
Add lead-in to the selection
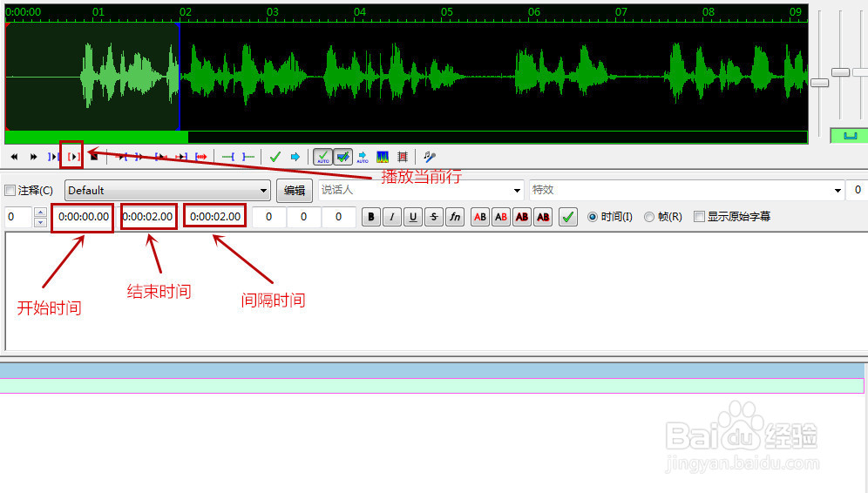pyautogui.click(x=228, y=157)
